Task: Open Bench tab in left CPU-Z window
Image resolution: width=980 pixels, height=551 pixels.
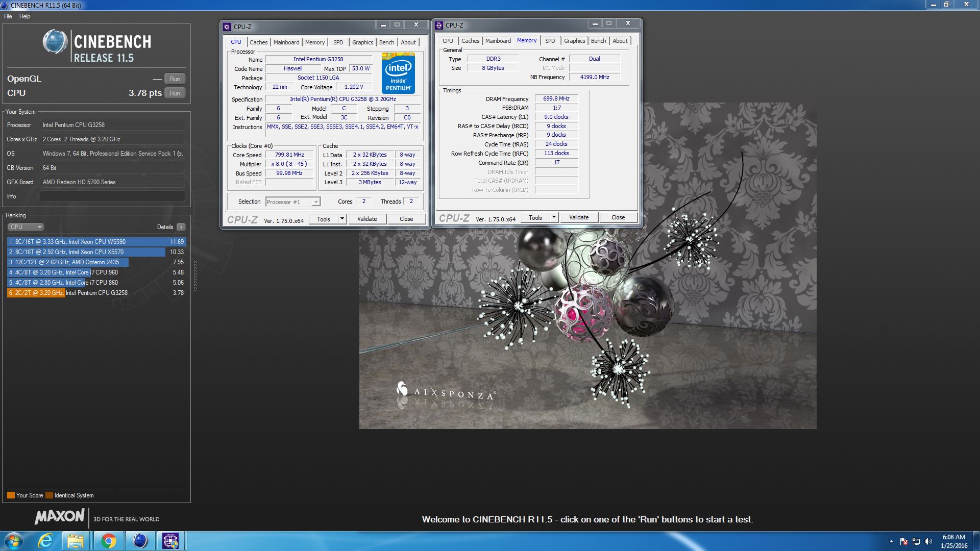Action: coord(386,42)
